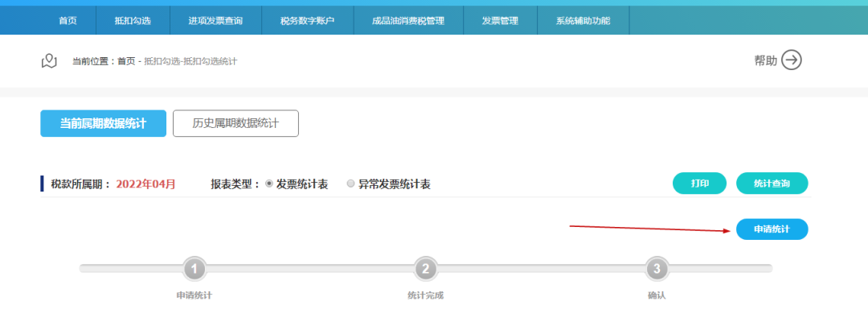868x326 pixels.
Task: Click the 确认 step label
Action: 657,295
